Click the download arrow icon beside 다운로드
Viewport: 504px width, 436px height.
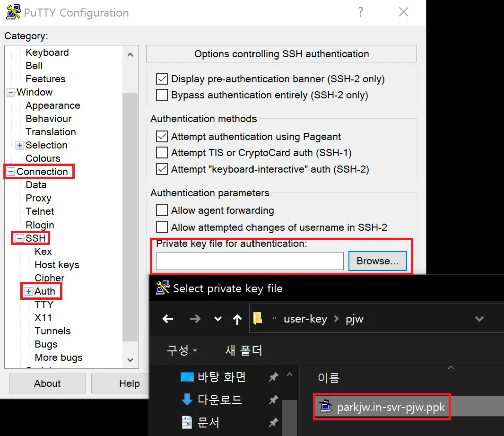coord(187,400)
